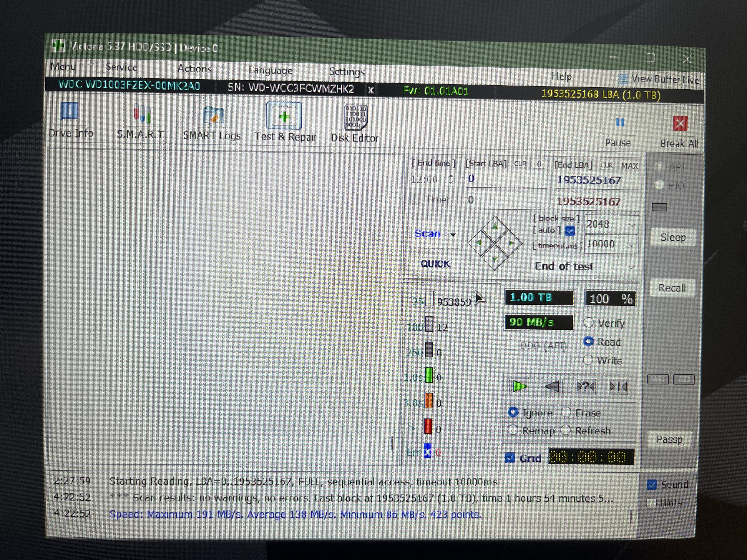Select the Refresh option
The image size is (747, 560).
click(566, 430)
